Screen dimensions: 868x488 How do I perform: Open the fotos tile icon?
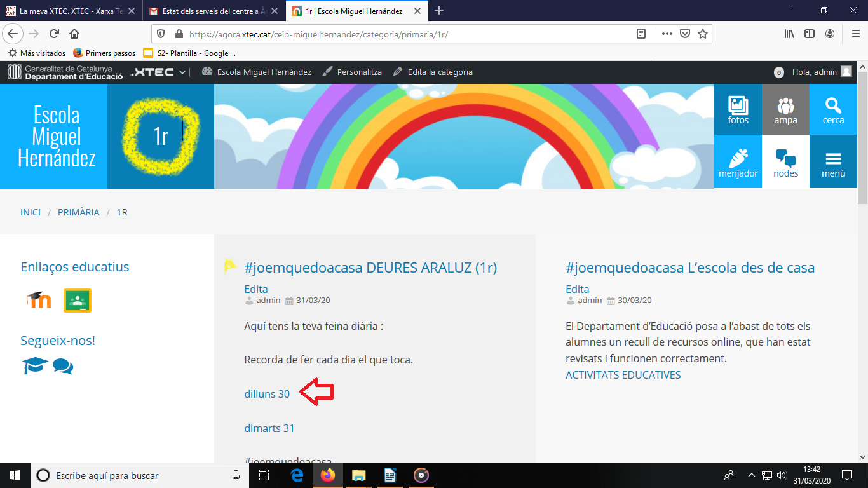[x=738, y=109]
